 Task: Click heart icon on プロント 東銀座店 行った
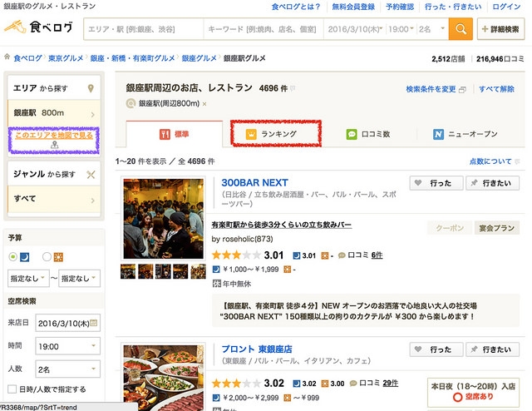click(x=418, y=349)
